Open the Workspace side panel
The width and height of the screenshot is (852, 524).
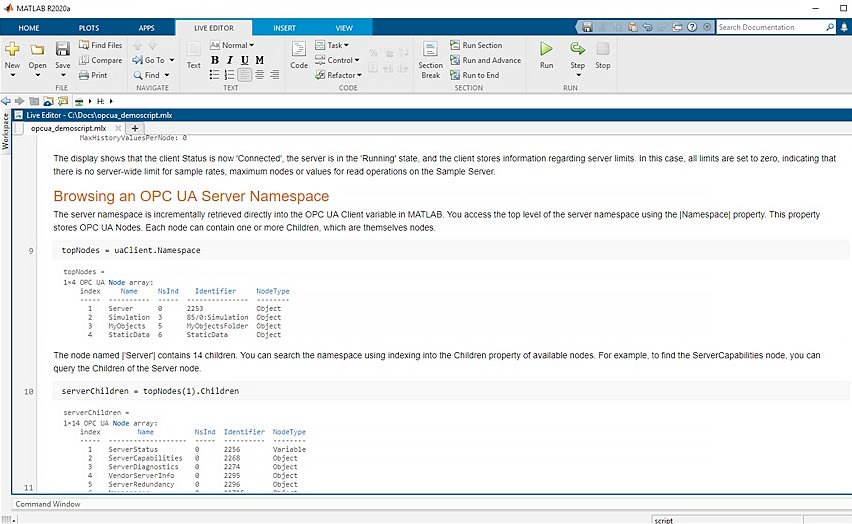(x=6, y=132)
